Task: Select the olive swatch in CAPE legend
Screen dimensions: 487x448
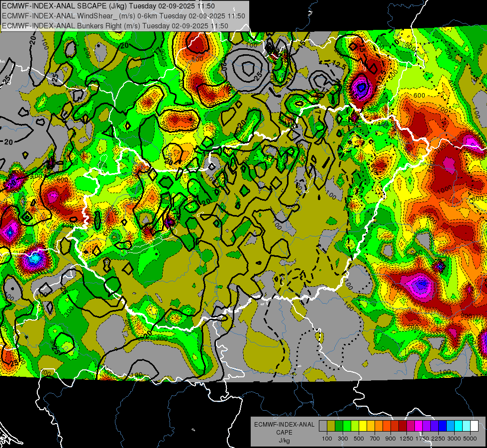Action: point(331,426)
